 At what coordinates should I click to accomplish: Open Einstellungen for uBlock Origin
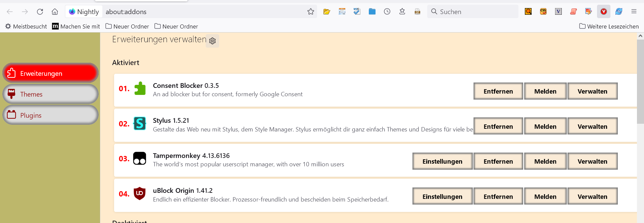click(442, 197)
